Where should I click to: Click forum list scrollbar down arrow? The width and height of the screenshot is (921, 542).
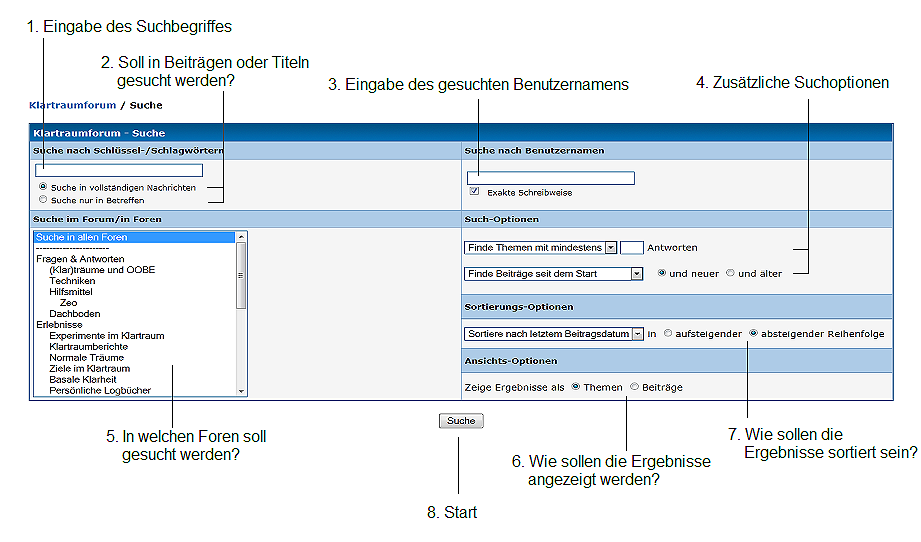tap(241, 391)
